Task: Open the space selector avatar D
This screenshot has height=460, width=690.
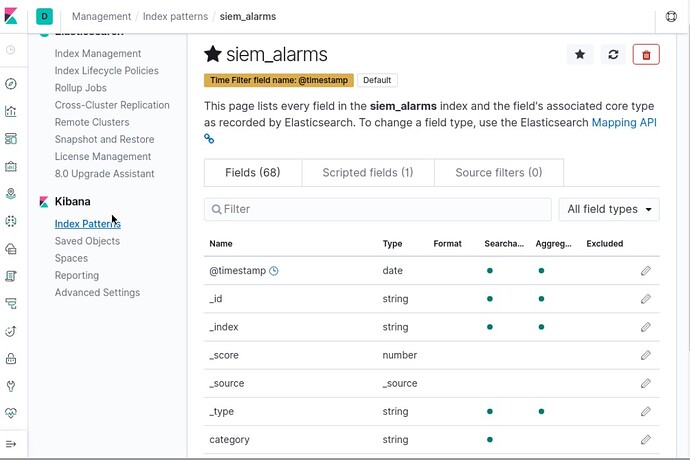Action: click(44, 16)
